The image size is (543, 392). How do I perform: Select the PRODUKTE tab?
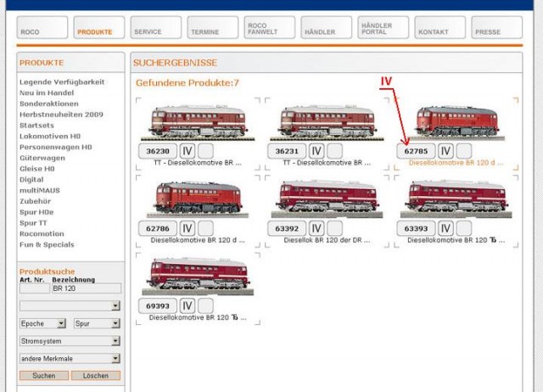click(x=98, y=27)
